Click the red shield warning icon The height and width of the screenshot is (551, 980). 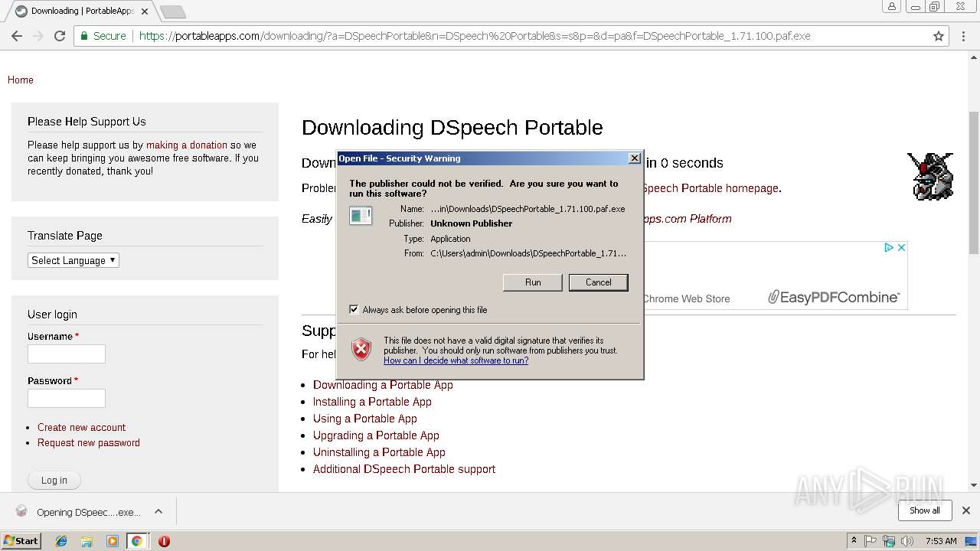(x=361, y=350)
